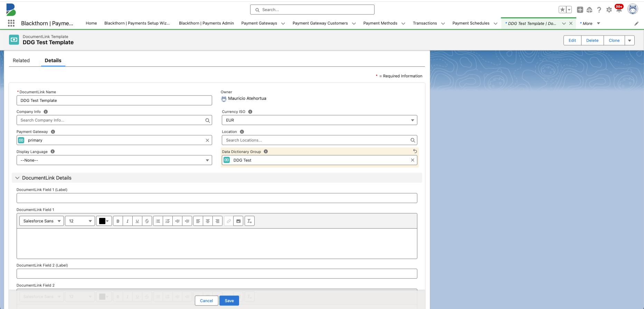Remove formatting in Field 1 editor
The width and height of the screenshot is (644, 309).
249,221
